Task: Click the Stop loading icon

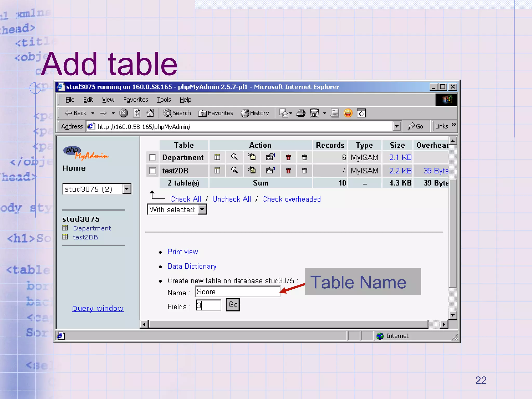Action: [x=124, y=113]
